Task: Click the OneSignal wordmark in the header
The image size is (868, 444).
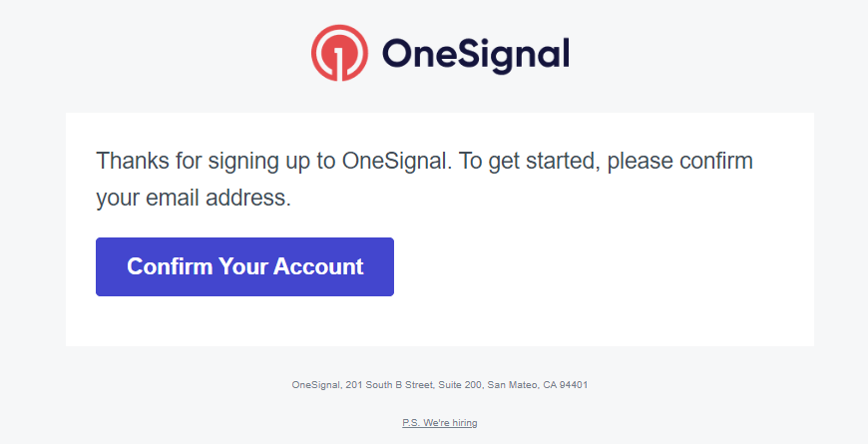Action: point(476,55)
